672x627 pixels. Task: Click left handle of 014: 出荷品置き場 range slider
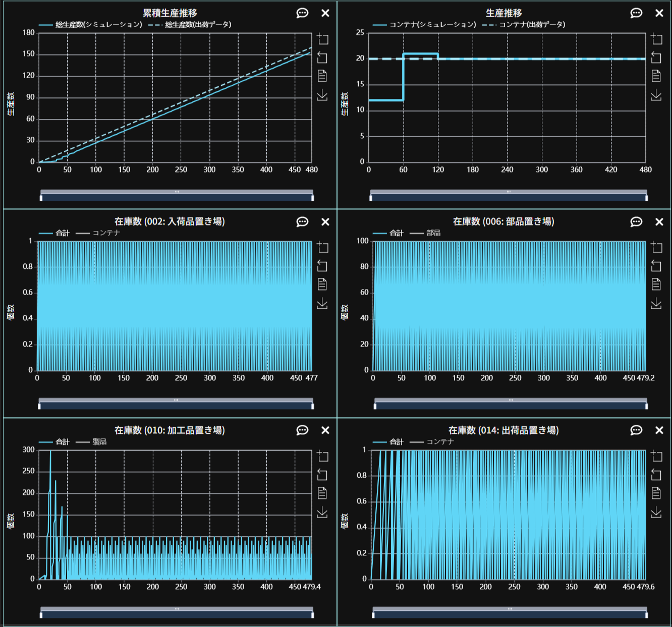(x=373, y=615)
